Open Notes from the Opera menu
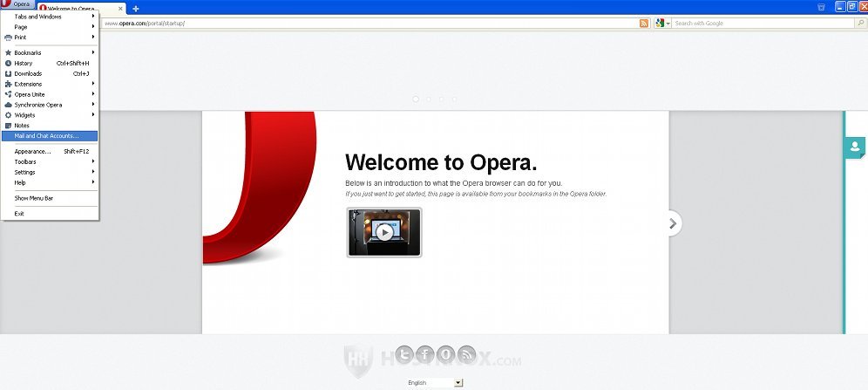Viewport: 868px width, 390px height. [50, 126]
